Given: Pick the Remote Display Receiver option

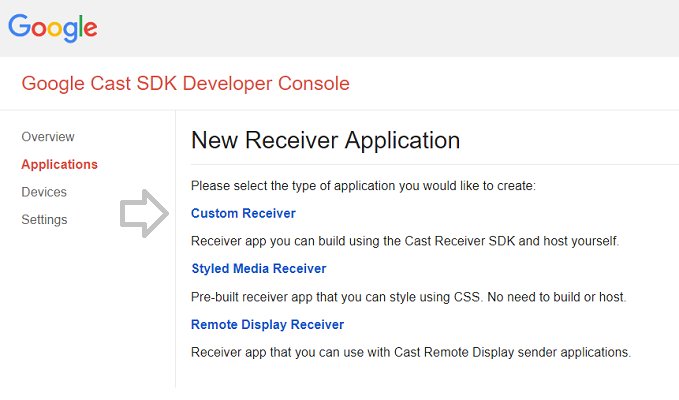Looking at the screenshot, I should pos(267,324).
